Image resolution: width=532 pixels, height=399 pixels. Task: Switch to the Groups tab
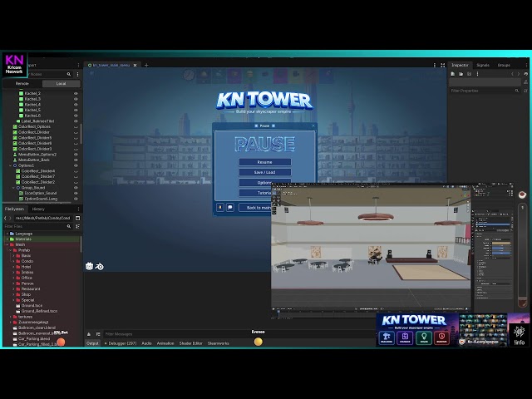(x=504, y=65)
